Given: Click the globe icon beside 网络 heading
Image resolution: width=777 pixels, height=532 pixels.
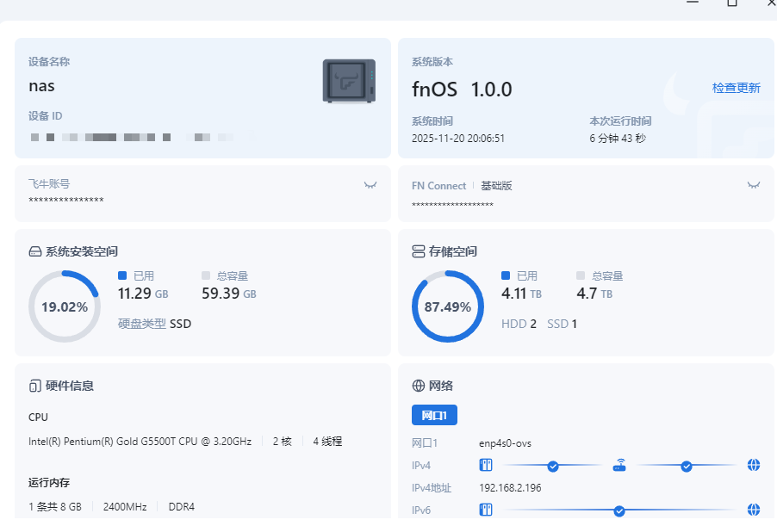Looking at the screenshot, I should [419, 386].
